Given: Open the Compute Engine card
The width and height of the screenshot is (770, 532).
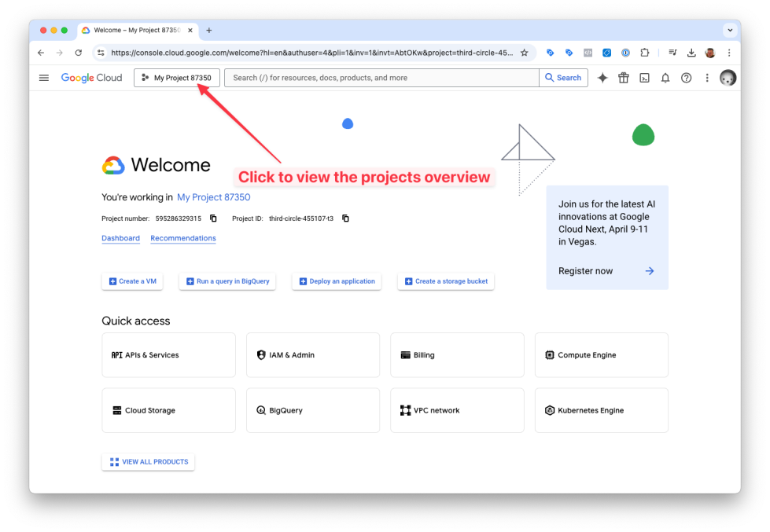Looking at the screenshot, I should [x=602, y=355].
